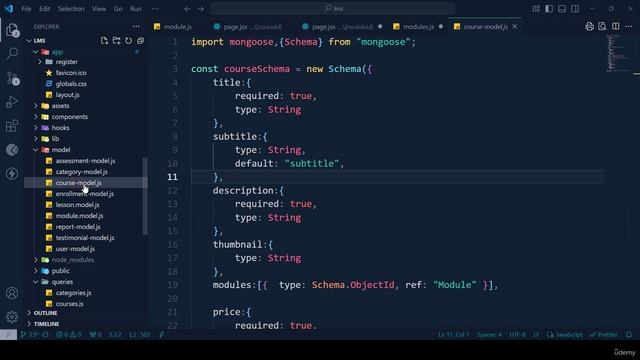Click LF end of line indicator
This screenshot has width=640, height=360.
(536, 335)
